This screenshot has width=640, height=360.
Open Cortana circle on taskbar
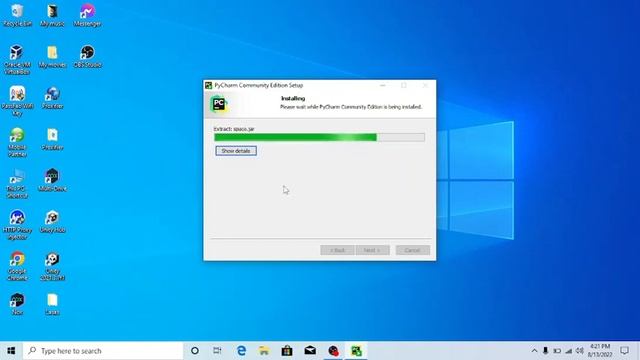click(x=195, y=351)
